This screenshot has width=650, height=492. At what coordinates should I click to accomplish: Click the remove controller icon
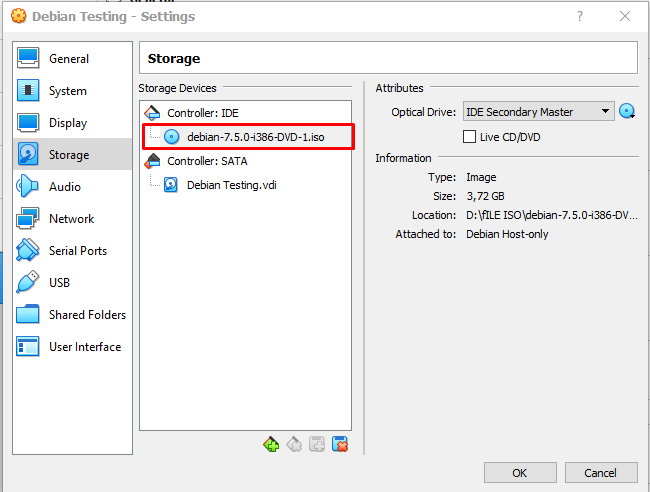(294, 445)
